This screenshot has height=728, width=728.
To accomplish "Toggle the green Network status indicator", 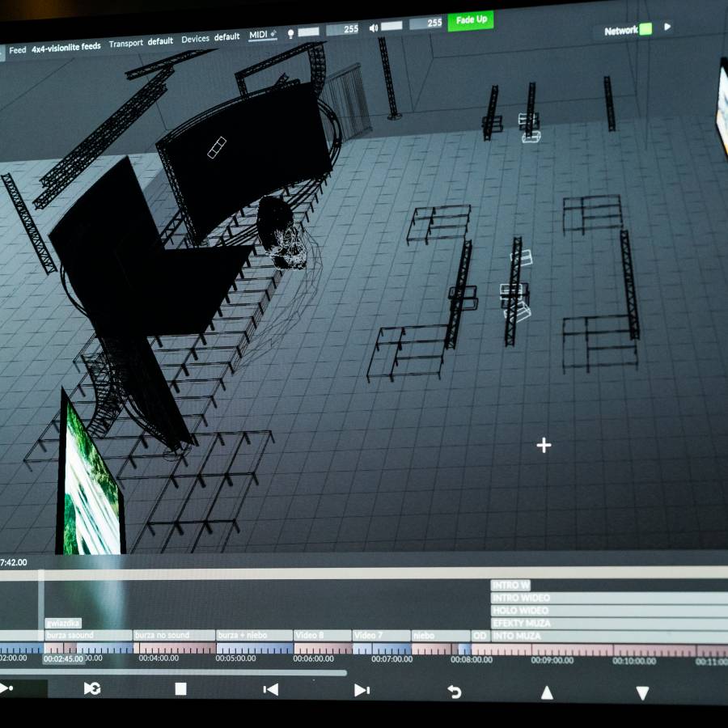I will 645,30.
